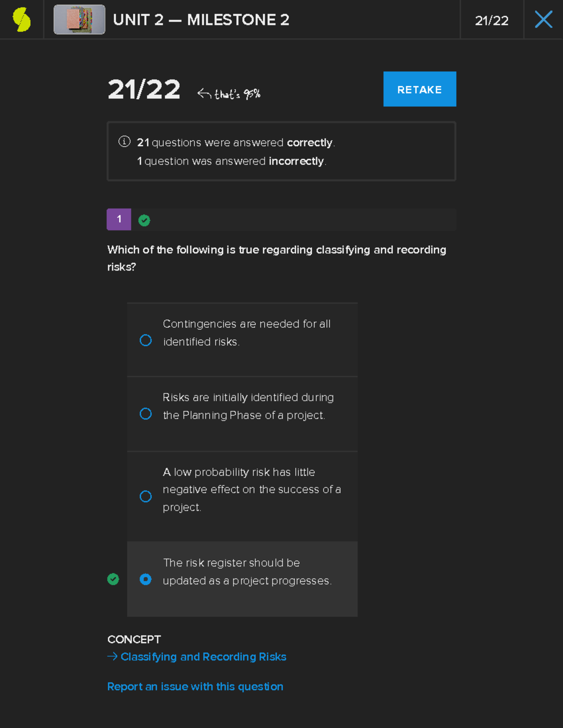Click the RETAKE button

[419, 89]
